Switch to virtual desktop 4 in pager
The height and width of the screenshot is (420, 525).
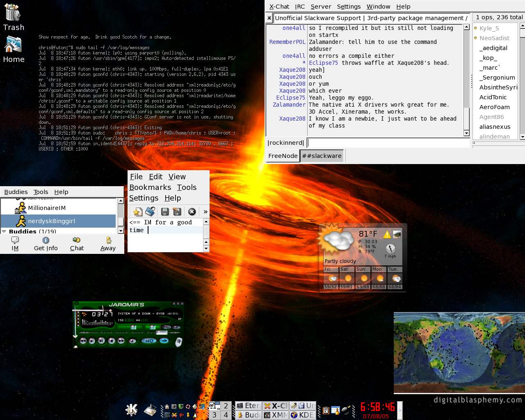point(226,415)
